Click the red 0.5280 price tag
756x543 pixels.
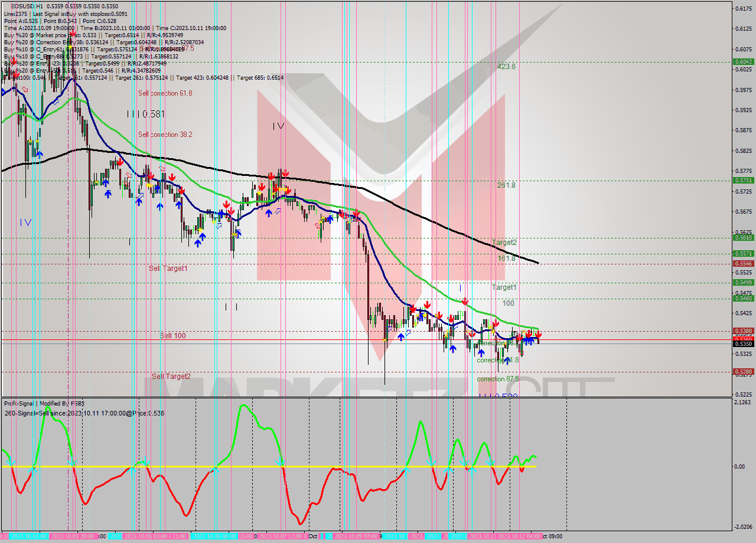click(x=743, y=372)
